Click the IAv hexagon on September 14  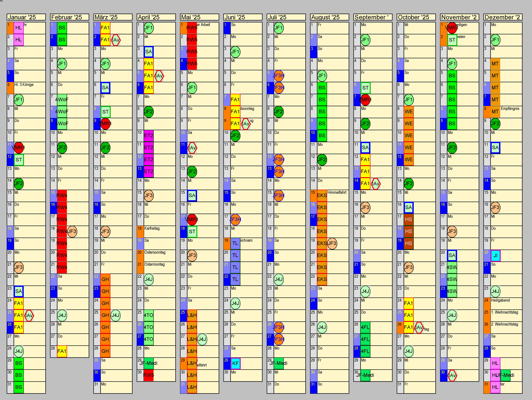tap(376, 184)
